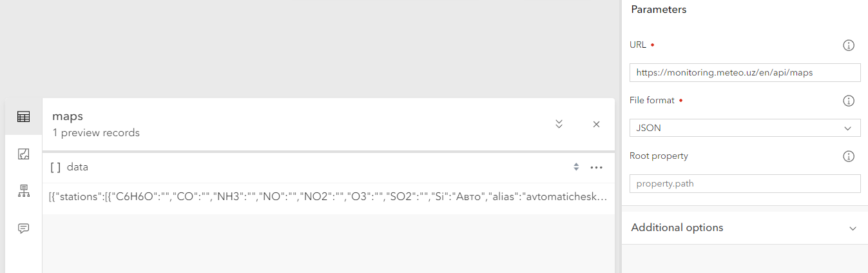The image size is (868, 273).
Task: Sort the data column using arrows icon
Action: (576, 167)
